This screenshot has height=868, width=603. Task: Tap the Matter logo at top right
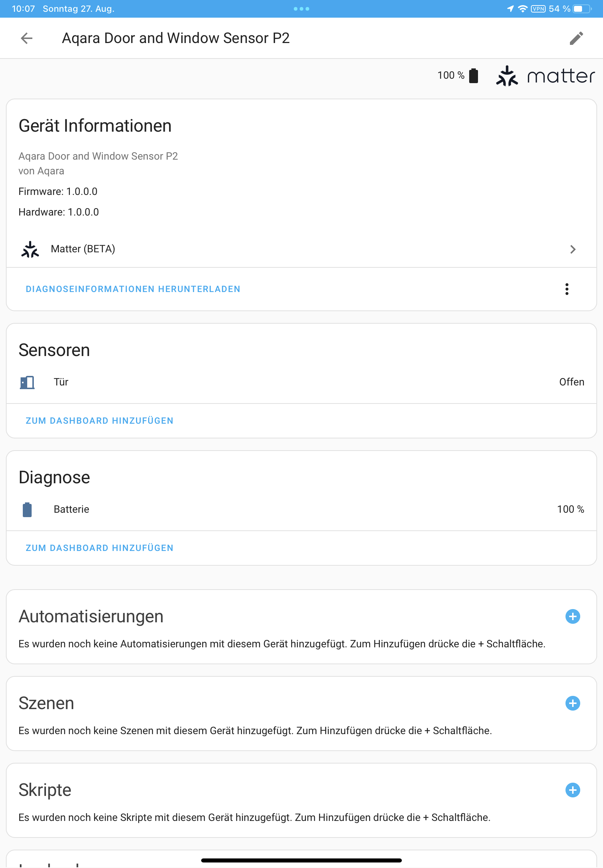[x=545, y=76]
